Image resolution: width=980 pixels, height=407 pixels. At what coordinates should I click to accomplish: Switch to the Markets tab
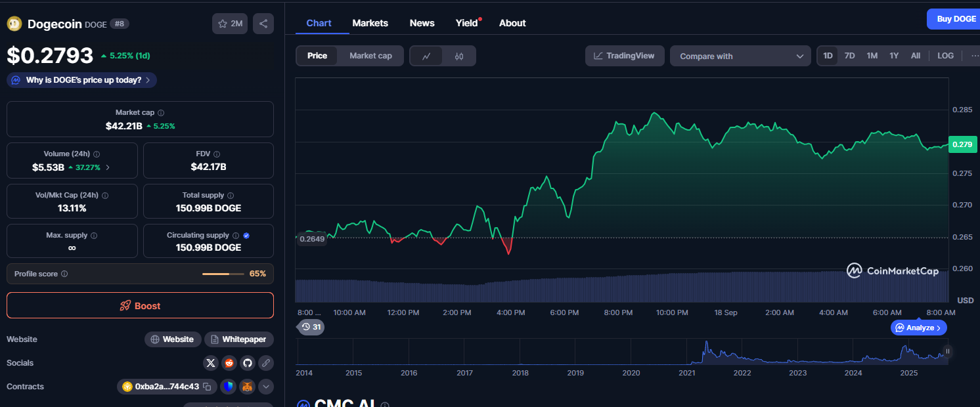coord(370,23)
